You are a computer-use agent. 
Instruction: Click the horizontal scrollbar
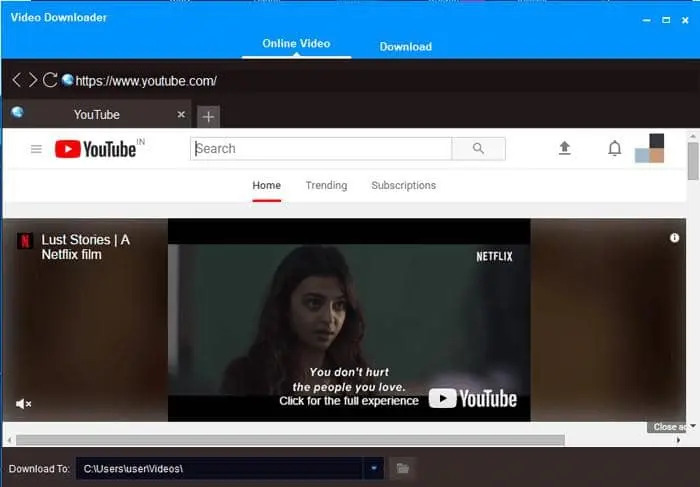(x=290, y=440)
